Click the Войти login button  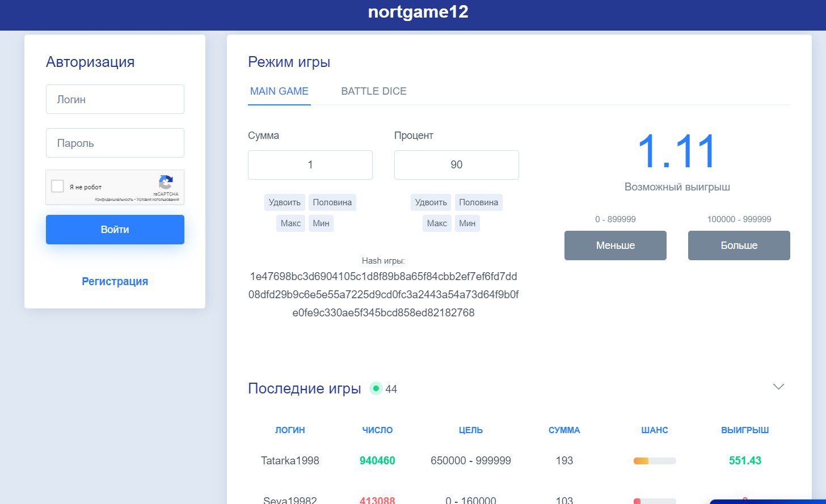115,230
